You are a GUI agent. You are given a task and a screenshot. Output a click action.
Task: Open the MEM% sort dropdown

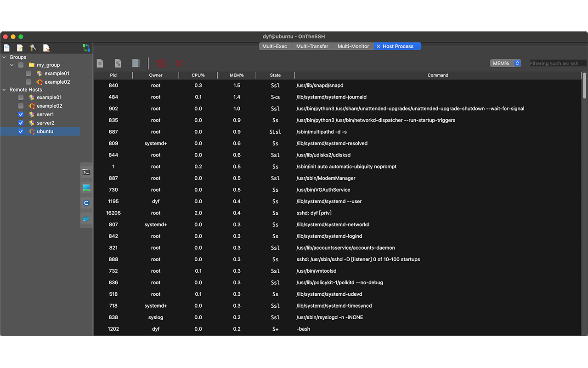505,63
